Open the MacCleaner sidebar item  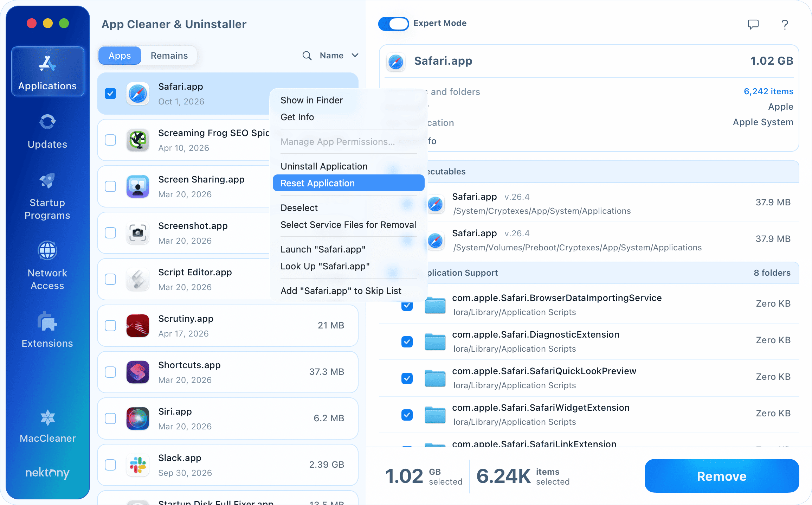click(47, 426)
